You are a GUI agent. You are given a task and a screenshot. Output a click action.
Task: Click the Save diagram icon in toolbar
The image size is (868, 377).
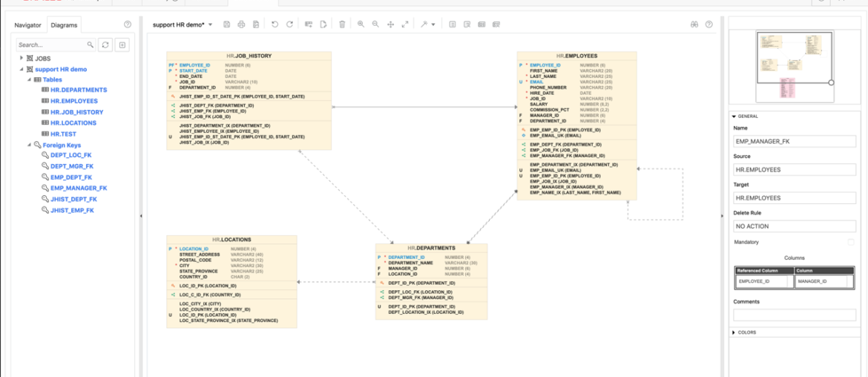pyautogui.click(x=226, y=24)
